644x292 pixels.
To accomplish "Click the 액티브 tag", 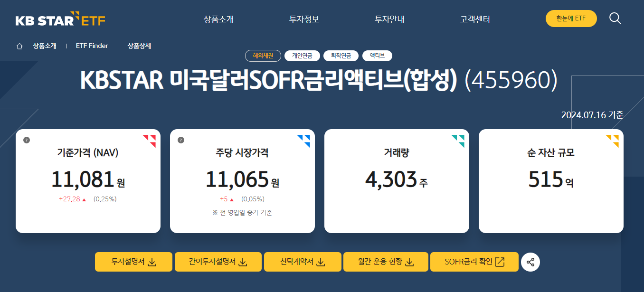I will coord(377,56).
